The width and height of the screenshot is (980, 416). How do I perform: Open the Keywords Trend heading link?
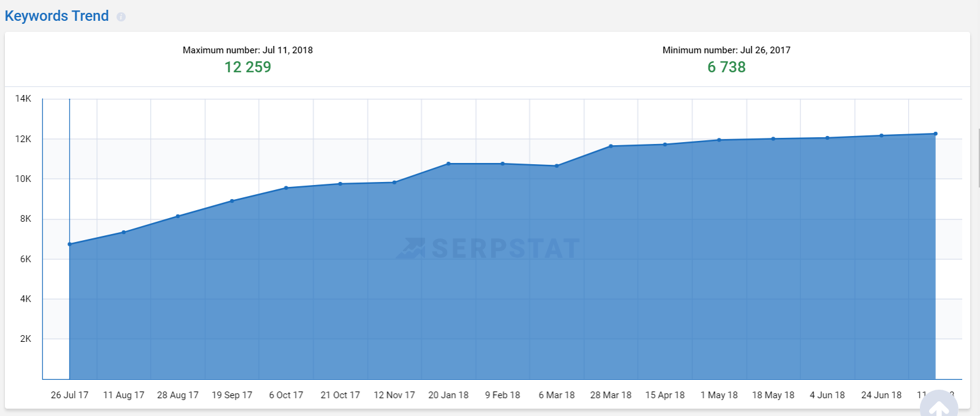coord(56,16)
